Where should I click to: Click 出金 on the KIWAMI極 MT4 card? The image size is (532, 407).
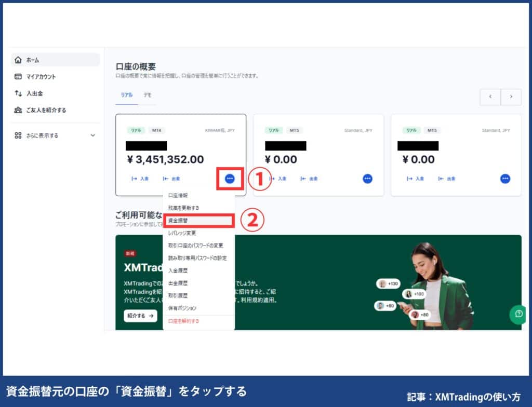[x=171, y=179]
